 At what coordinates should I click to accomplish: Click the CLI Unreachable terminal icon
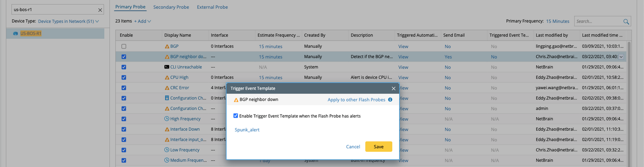[167, 67]
